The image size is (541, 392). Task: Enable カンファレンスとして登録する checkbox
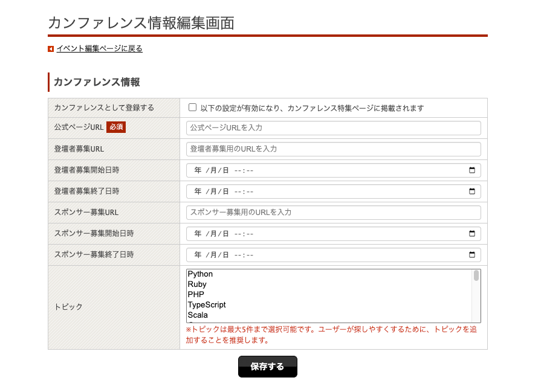[192, 106]
